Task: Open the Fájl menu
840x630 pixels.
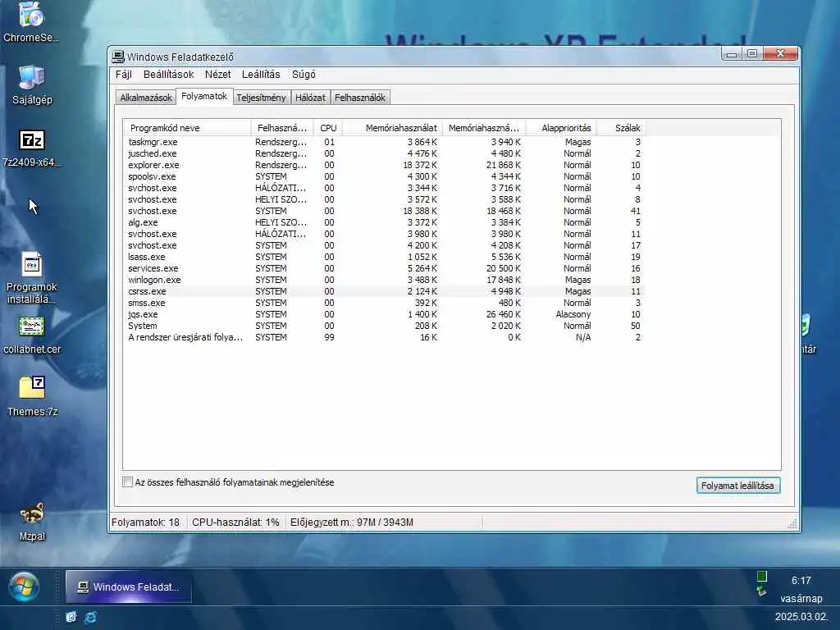Action: (123, 75)
